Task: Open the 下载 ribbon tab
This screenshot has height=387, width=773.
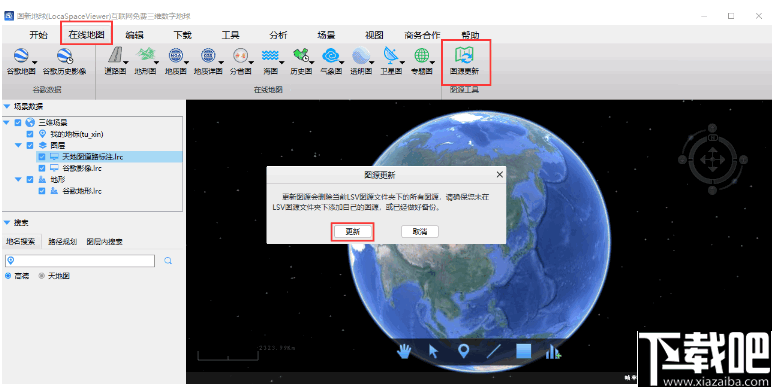Action: click(x=182, y=35)
